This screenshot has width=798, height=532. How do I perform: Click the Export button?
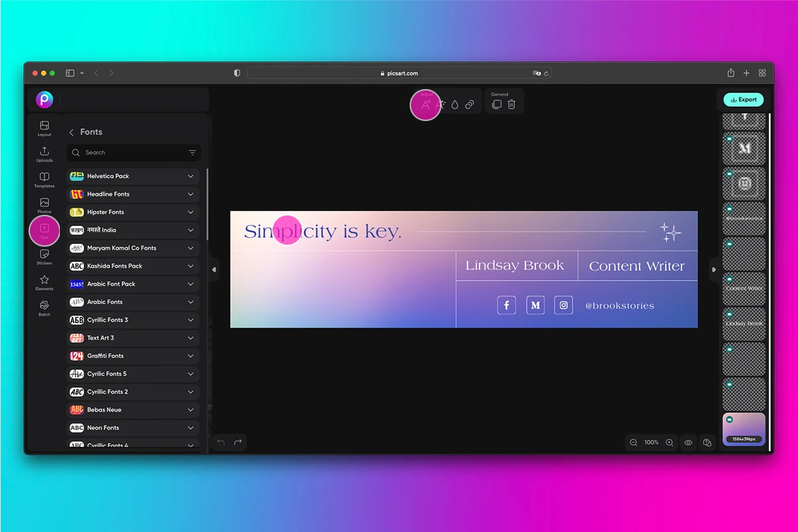743,99
